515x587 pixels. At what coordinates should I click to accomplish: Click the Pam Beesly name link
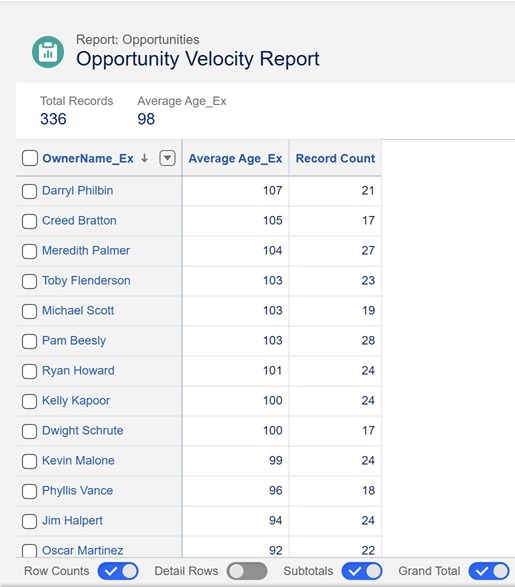click(74, 341)
